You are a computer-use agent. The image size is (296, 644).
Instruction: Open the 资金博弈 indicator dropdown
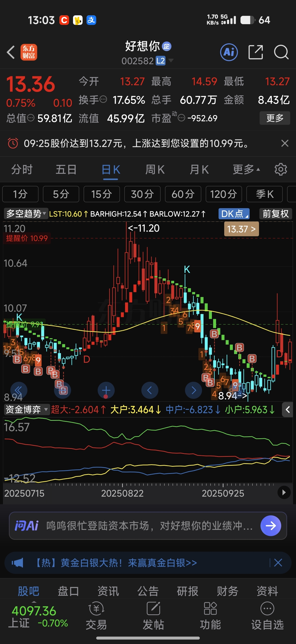(x=27, y=409)
